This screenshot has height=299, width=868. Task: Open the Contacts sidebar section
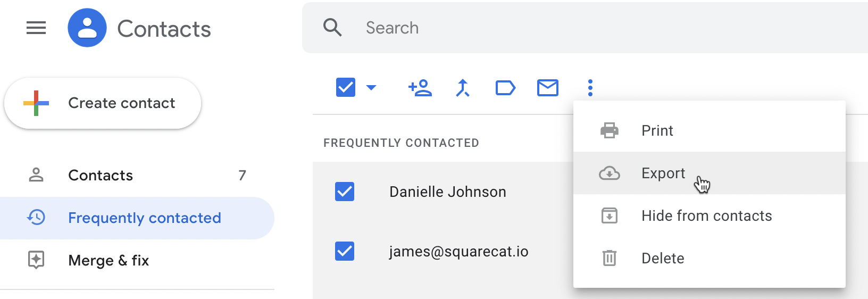coord(101,175)
